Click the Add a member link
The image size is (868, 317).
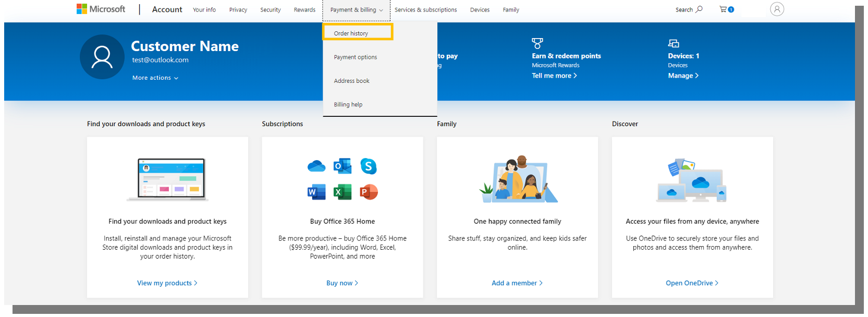(x=517, y=283)
